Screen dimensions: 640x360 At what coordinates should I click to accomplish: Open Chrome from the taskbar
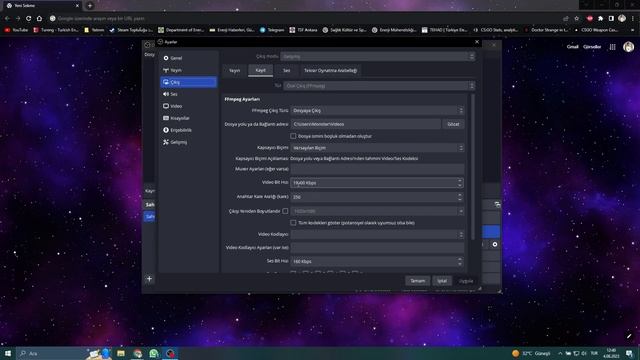(138, 353)
